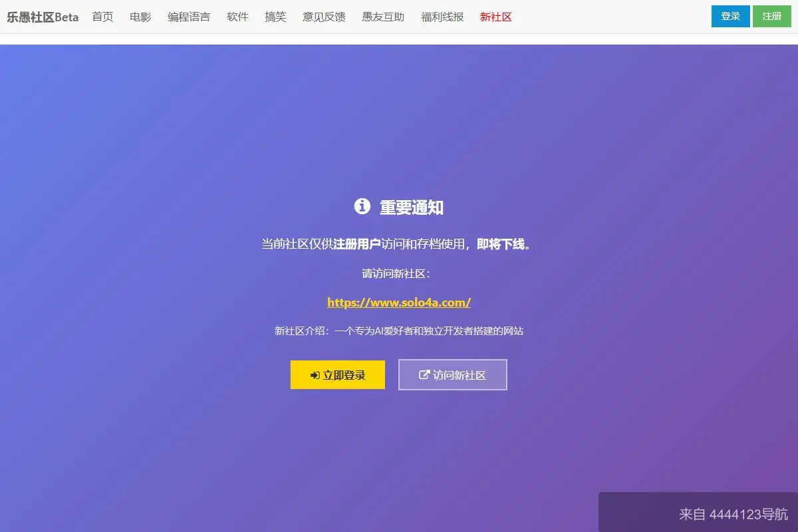The height and width of the screenshot is (532, 798).
Task: Click the sign-in arrow icon on 立即登录
Action: tap(315, 376)
